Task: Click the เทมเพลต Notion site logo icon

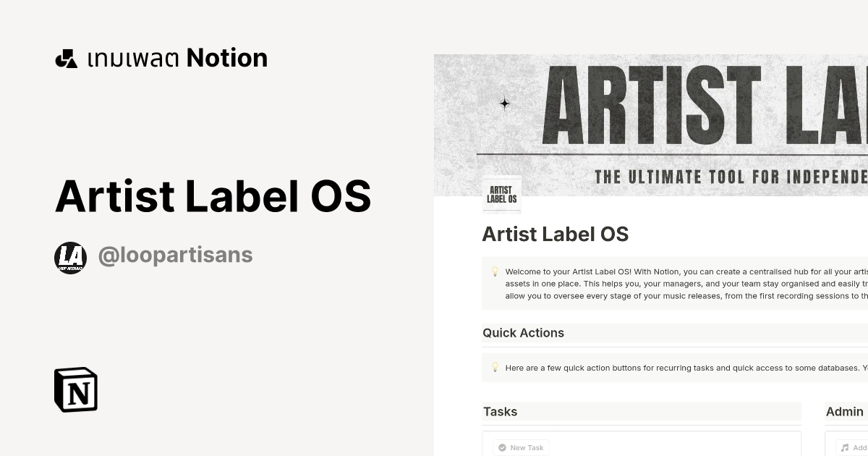Action: point(66,58)
